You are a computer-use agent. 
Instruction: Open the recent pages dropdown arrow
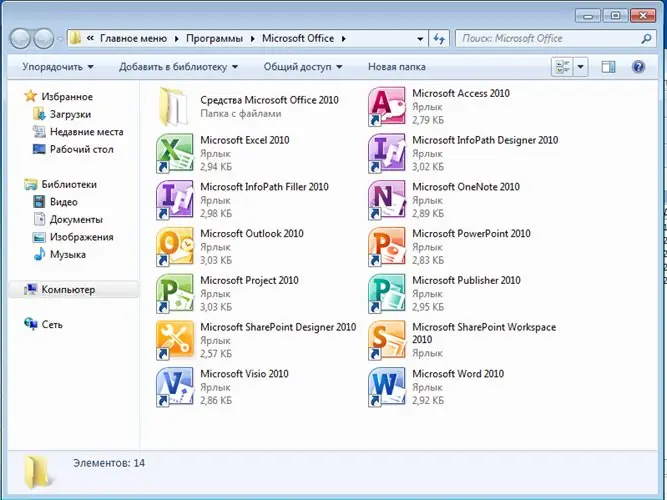(x=60, y=39)
